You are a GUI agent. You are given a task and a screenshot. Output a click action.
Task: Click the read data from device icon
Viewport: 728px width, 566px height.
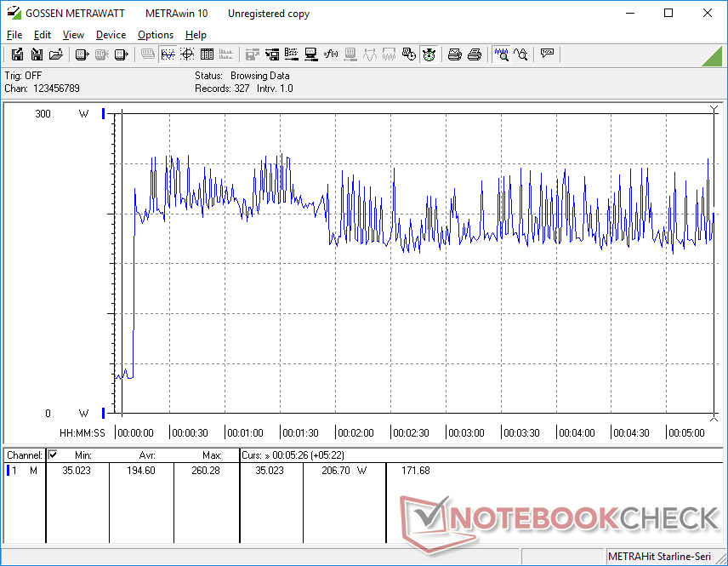(82, 54)
